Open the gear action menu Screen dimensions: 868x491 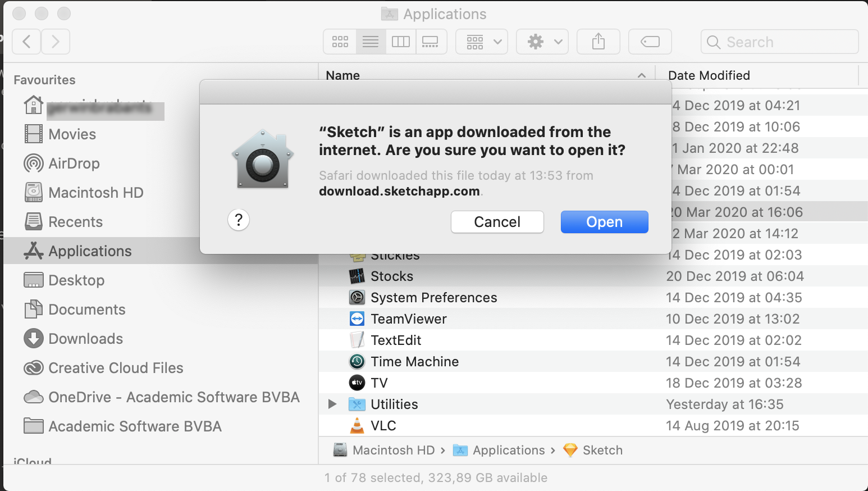click(542, 42)
